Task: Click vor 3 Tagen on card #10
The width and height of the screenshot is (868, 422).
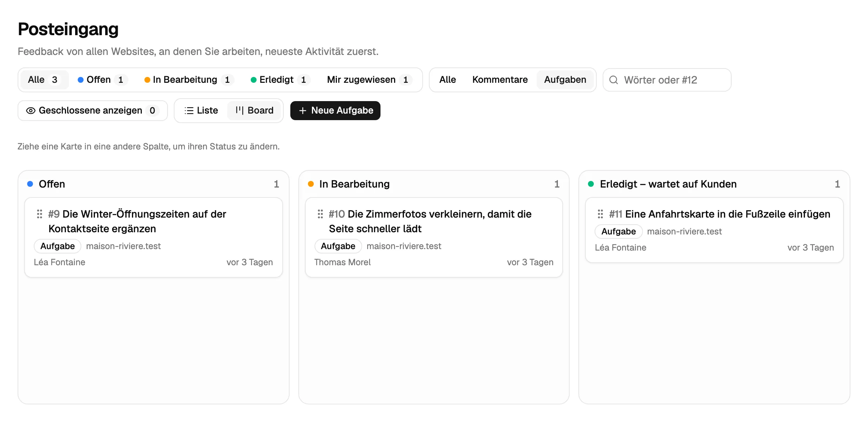Action: (530, 262)
